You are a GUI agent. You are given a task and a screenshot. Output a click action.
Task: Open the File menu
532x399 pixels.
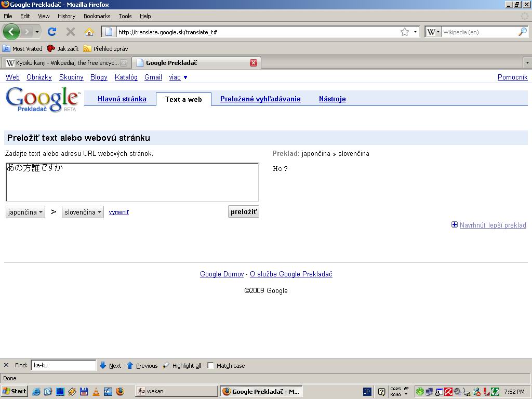(8, 16)
